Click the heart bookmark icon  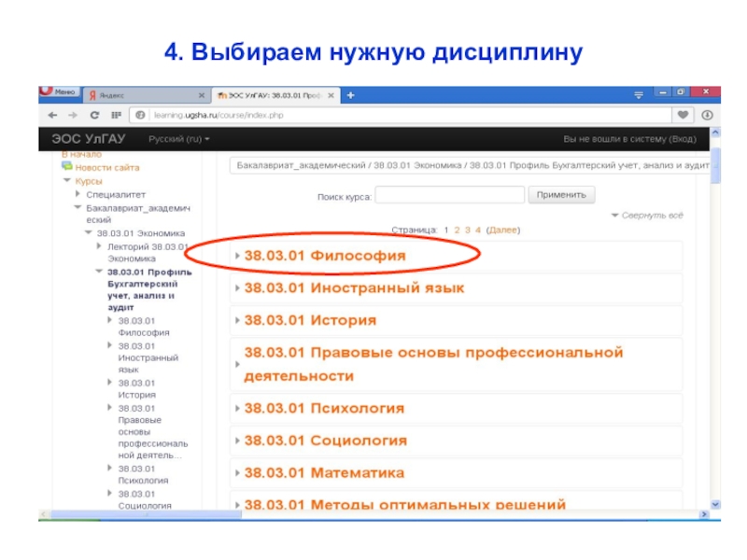(683, 115)
